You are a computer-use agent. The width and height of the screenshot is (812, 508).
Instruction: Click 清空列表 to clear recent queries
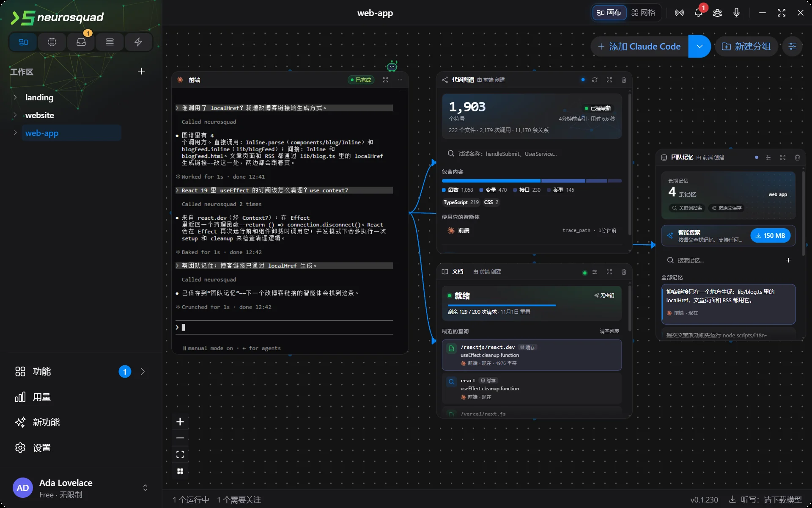coord(609,331)
